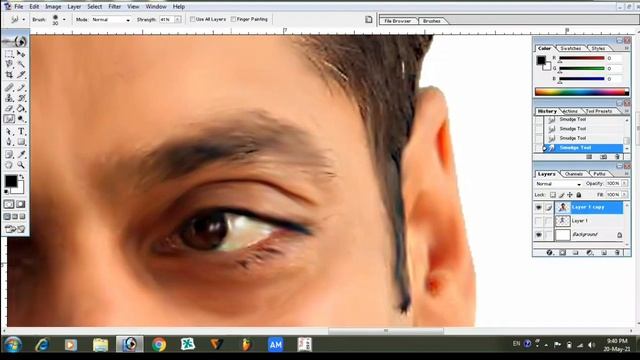Click the Jump to ImageReady button
The image size is (640, 360).
point(15,229)
